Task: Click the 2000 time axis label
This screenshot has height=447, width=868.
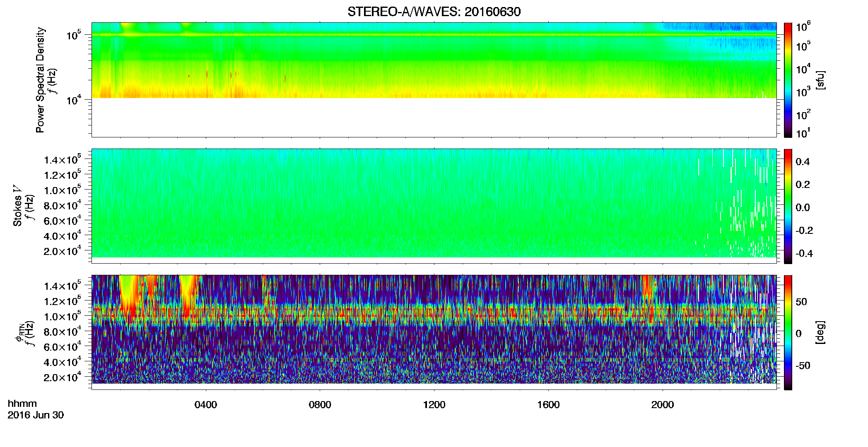Action: click(x=663, y=405)
